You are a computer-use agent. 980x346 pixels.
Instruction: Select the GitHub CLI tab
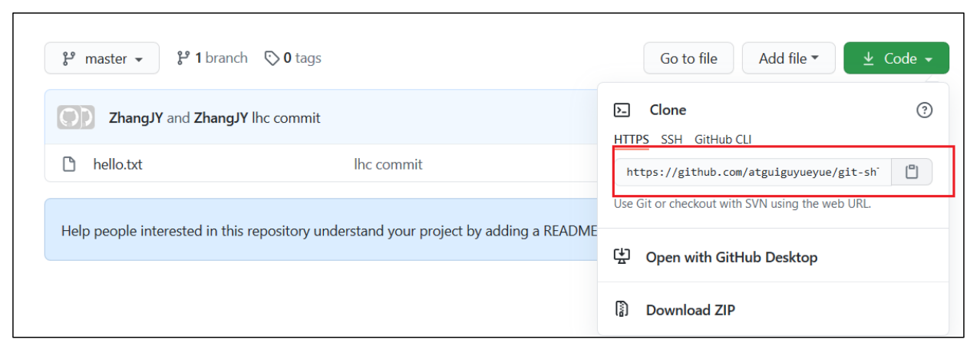(723, 140)
